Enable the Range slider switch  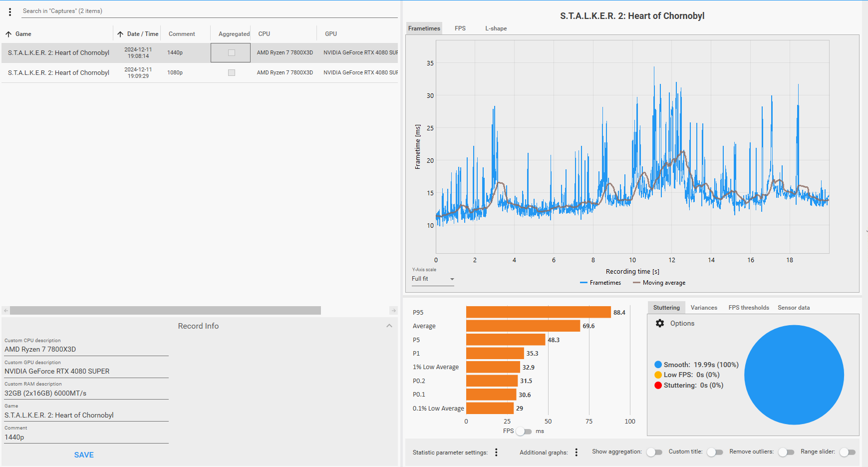(x=848, y=452)
